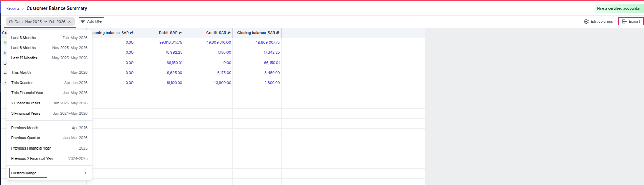Click the calendar icon in the Date filter

point(11,22)
